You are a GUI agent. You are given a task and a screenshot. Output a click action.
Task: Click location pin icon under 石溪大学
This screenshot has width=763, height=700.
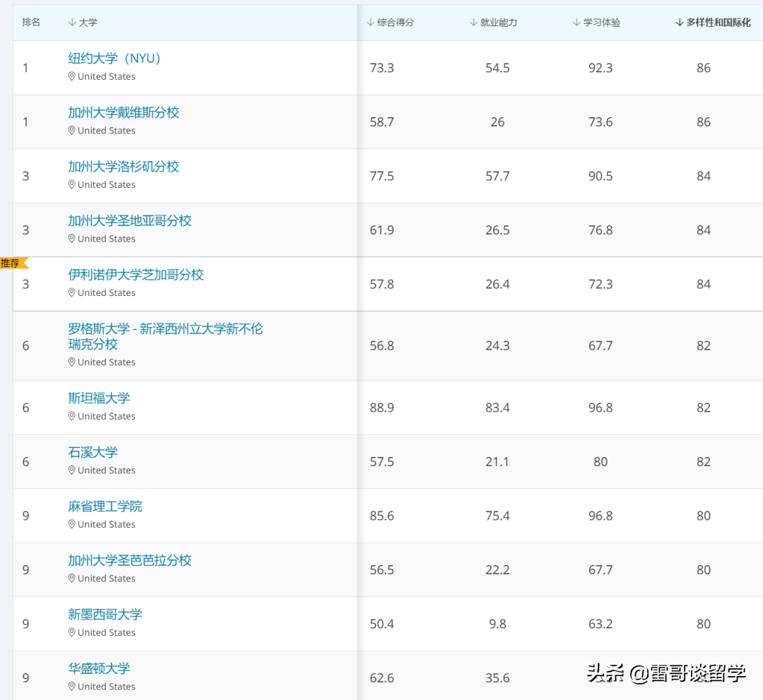pos(71,470)
